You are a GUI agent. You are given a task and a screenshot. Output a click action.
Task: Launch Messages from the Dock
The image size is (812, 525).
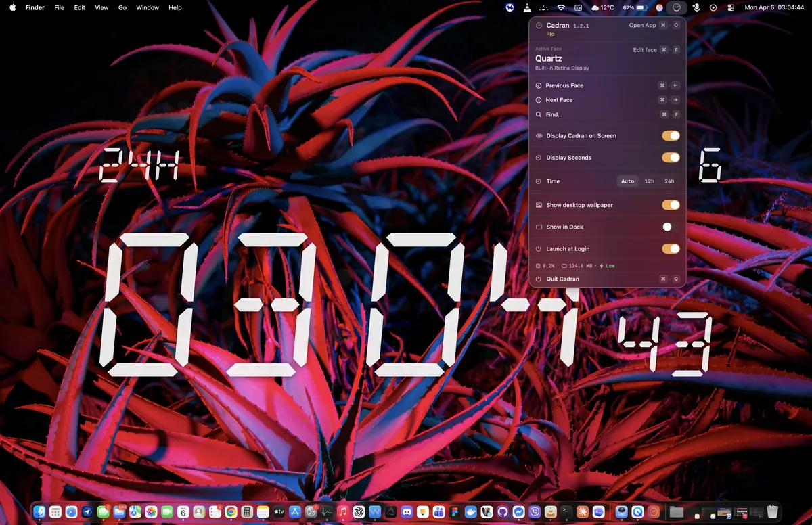[104, 512]
